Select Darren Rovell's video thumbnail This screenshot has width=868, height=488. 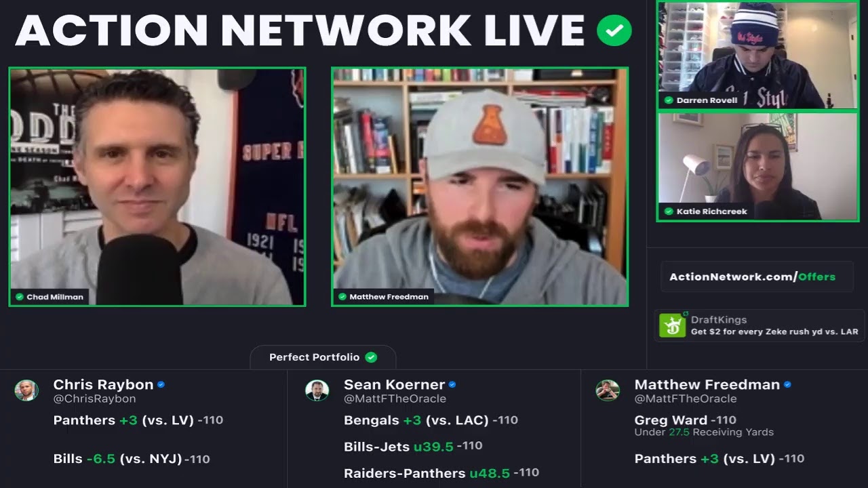[757, 56]
